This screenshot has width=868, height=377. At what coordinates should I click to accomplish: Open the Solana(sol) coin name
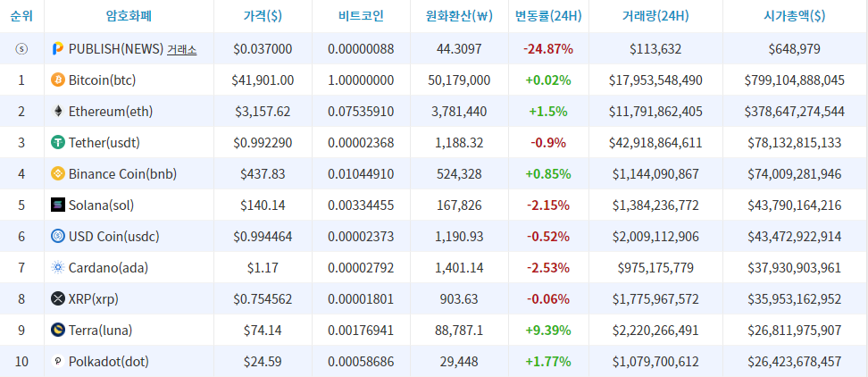pyautogui.click(x=101, y=205)
